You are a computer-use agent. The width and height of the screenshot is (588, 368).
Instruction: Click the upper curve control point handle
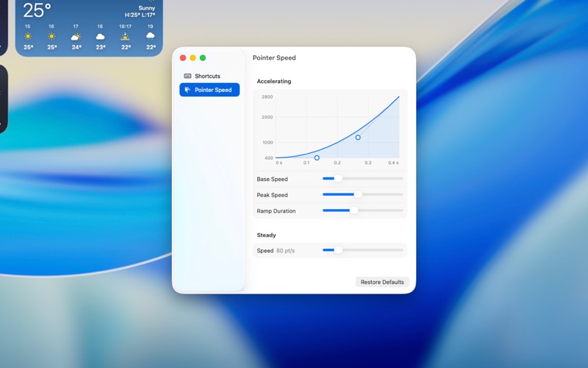pos(358,138)
